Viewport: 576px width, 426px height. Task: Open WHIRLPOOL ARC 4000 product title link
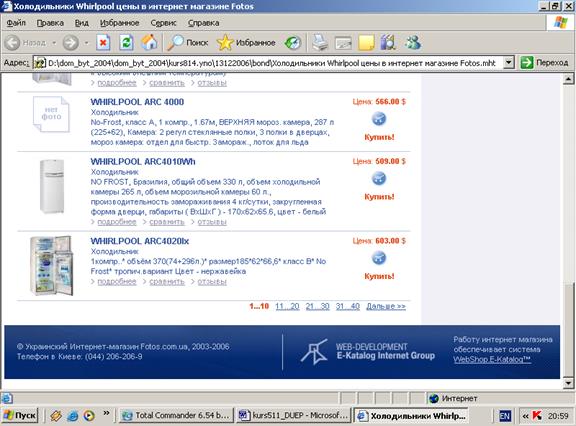point(137,102)
